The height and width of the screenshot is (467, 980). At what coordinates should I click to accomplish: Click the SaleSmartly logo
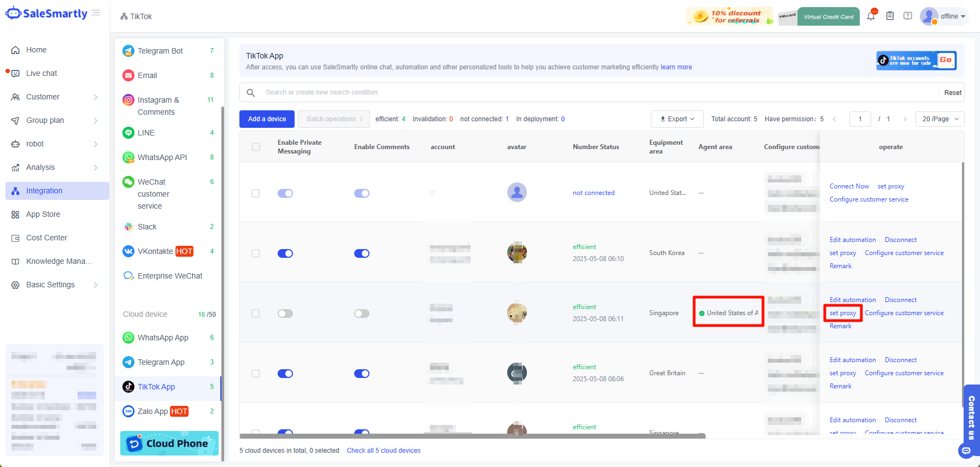(46, 13)
